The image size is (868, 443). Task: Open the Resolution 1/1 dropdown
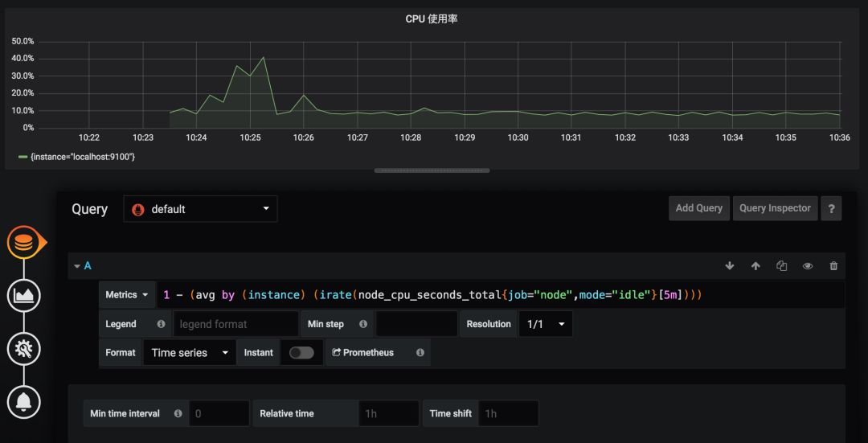[x=546, y=324]
